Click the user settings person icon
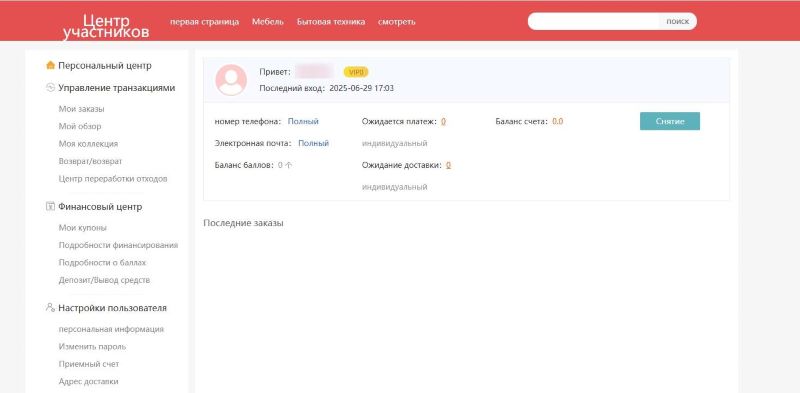800x393 pixels. 50,308
